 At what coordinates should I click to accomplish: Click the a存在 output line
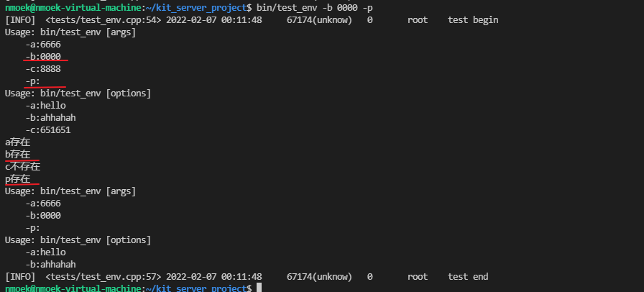18,142
